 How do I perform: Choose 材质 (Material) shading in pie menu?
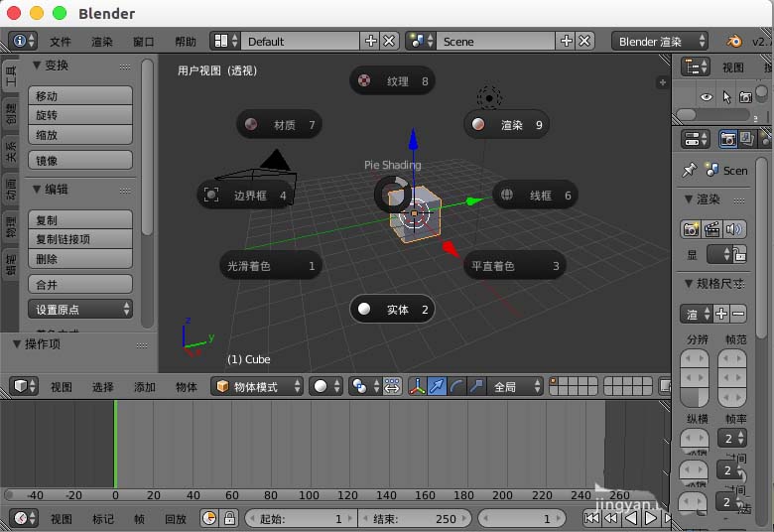coord(280,124)
